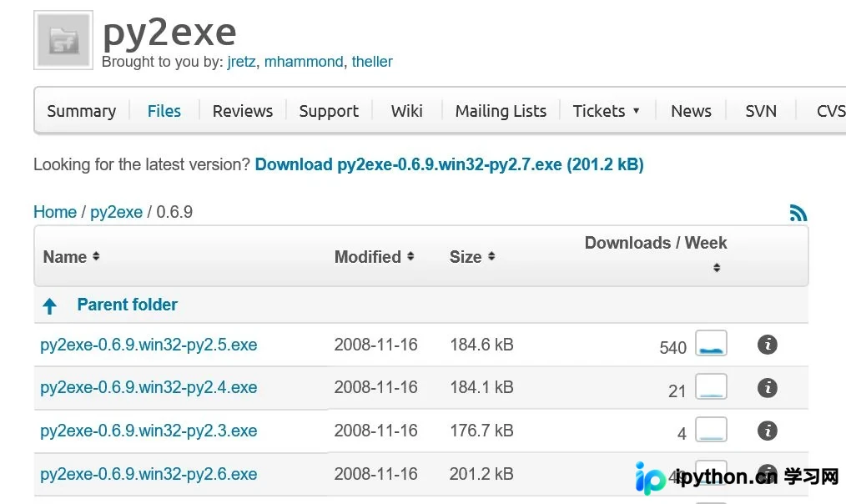The width and height of the screenshot is (846, 504).
Task: Click the 184.1 kB size cell
Action: [x=481, y=387]
